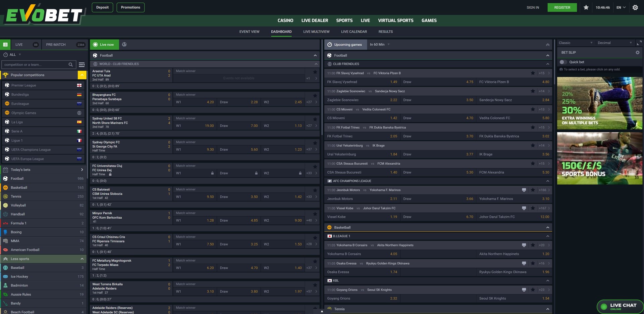Screen dimensions: 644x314
Task: Collapse World - Club Friendlies live section
Action: pyautogui.click(x=316, y=64)
